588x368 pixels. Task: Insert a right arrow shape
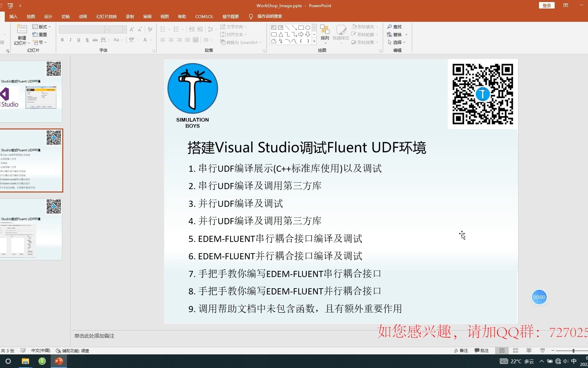point(301,34)
